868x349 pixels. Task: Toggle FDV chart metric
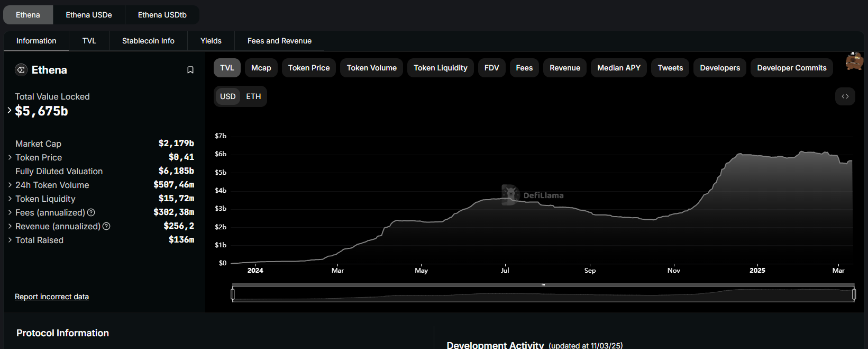click(x=492, y=68)
